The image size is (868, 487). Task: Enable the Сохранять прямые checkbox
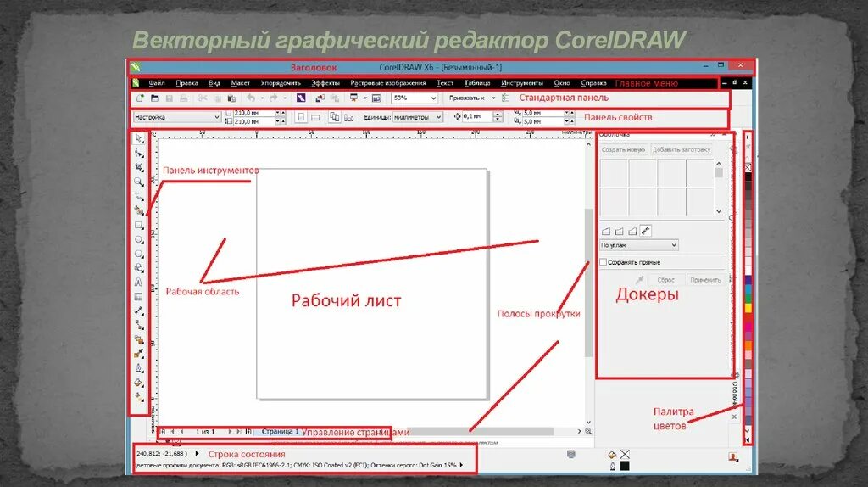click(x=604, y=263)
